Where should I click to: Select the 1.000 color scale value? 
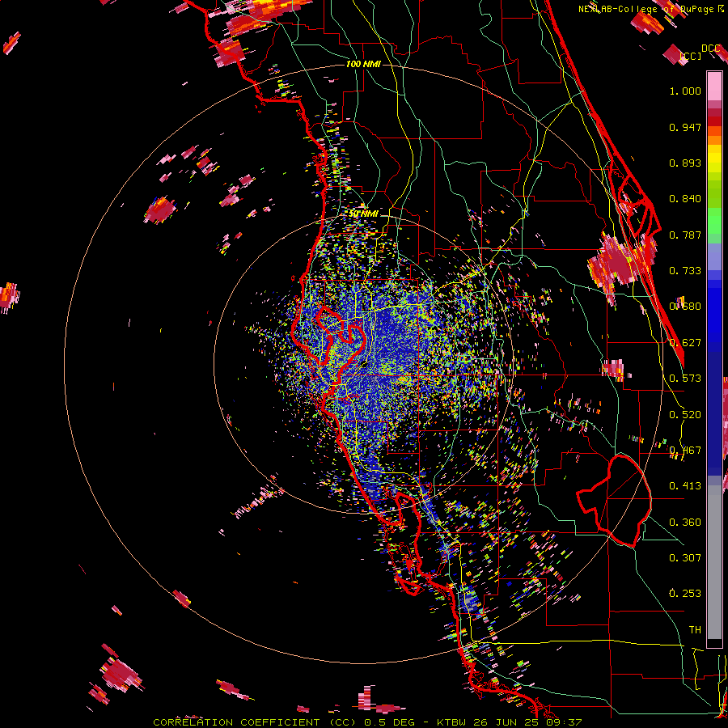click(685, 91)
